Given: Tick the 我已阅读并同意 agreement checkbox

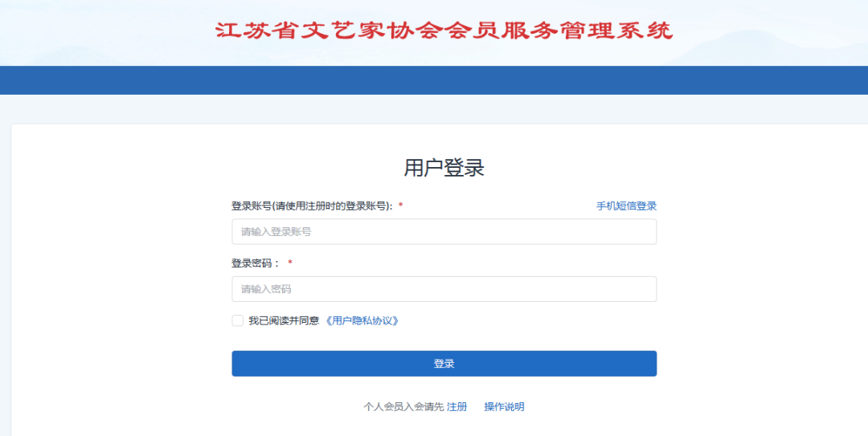Looking at the screenshot, I should (238, 320).
